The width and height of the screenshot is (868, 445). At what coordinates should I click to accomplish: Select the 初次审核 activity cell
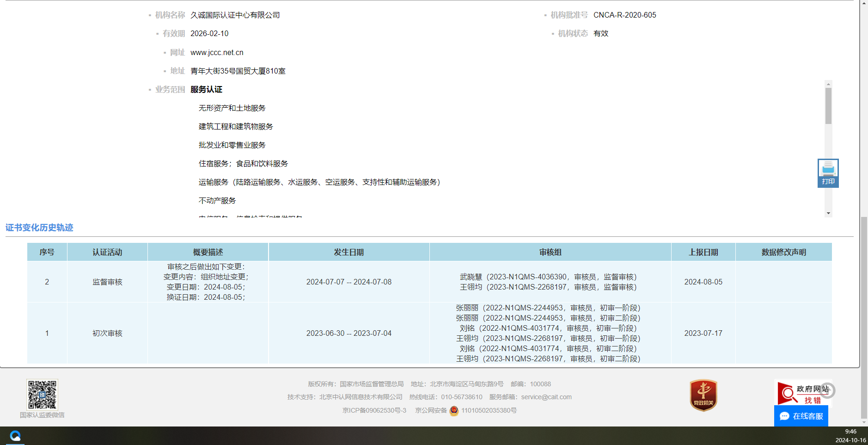click(x=107, y=333)
